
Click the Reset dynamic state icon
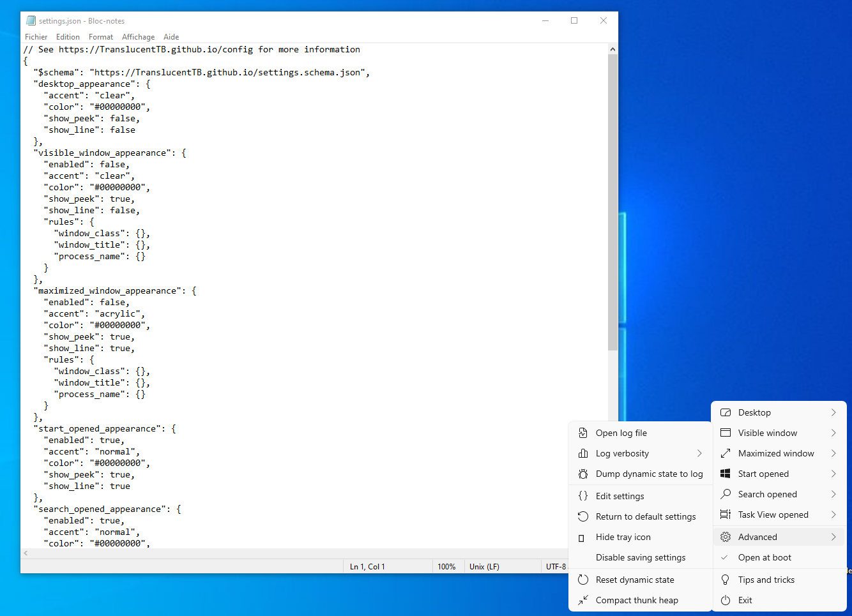(582, 580)
